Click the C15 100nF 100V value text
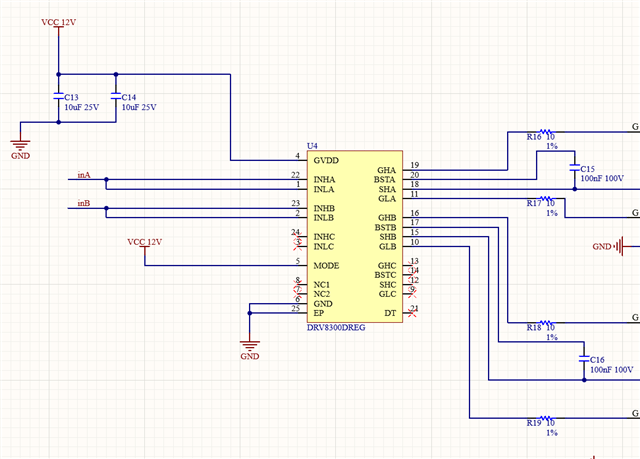The image size is (640, 459). 602,178
